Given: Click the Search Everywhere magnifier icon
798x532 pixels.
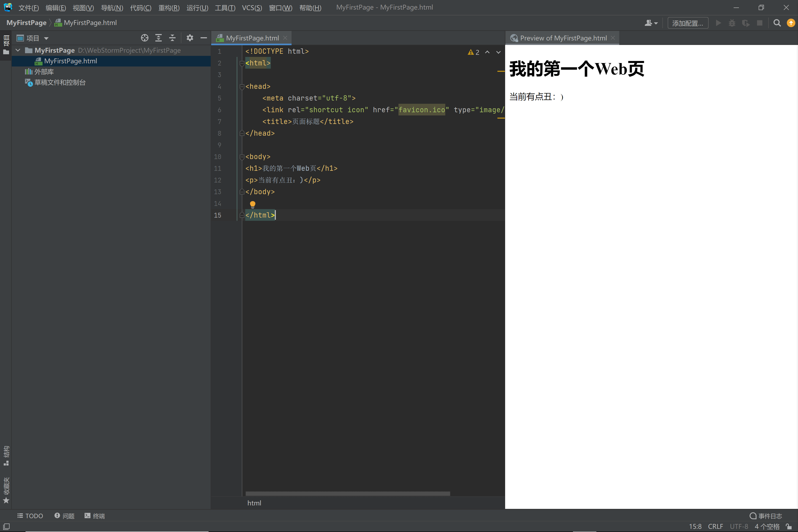Looking at the screenshot, I should [x=777, y=23].
